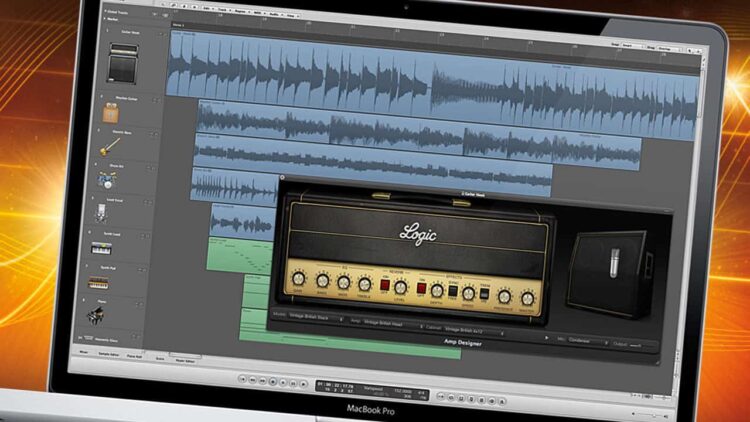
Task: Toggle the Trem/Vib switch on the amp
Action: (x=485, y=293)
